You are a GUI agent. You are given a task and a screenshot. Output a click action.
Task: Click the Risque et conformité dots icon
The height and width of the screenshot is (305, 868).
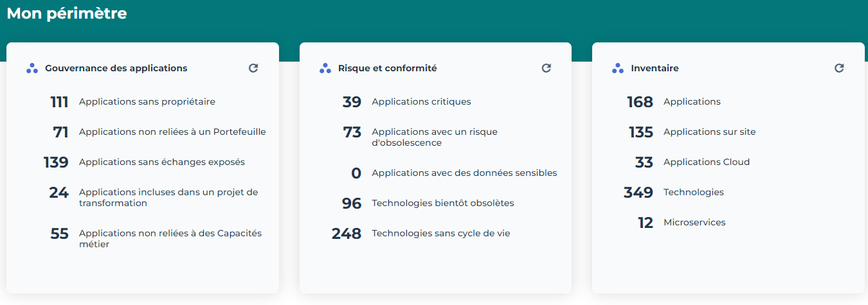coord(325,68)
